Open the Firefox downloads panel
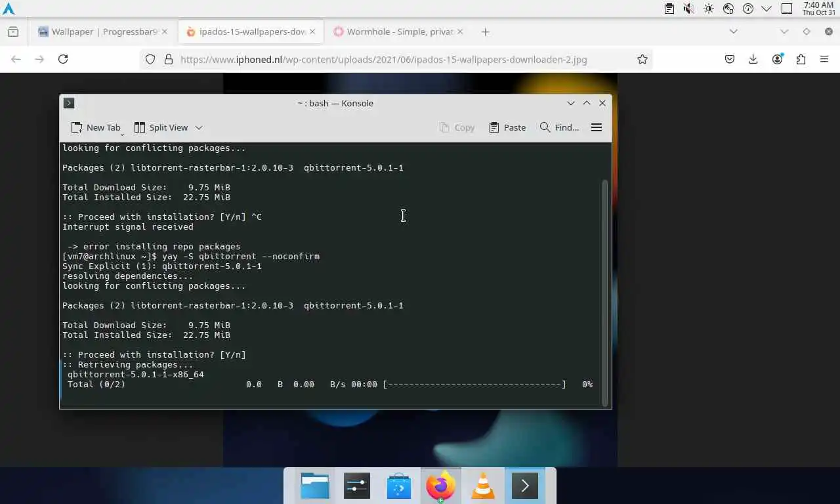Image resolution: width=840 pixels, height=504 pixels. pyautogui.click(x=753, y=59)
